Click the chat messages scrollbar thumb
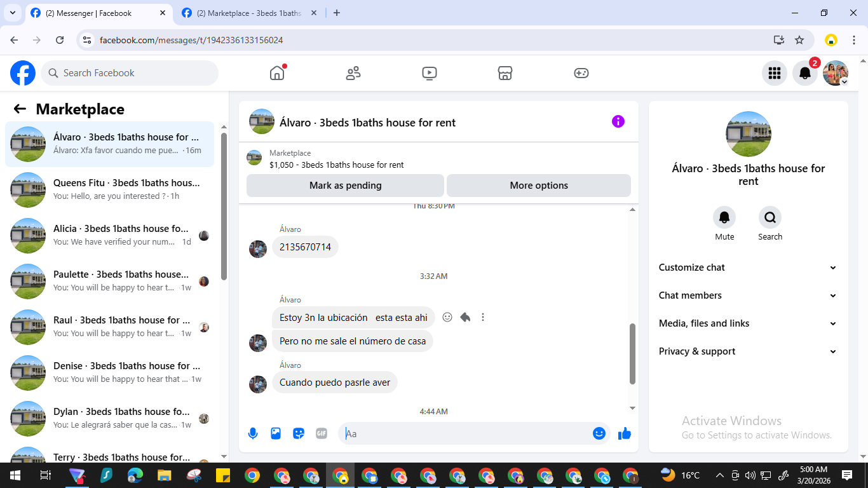This screenshot has width=868, height=488. coord(632,354)
